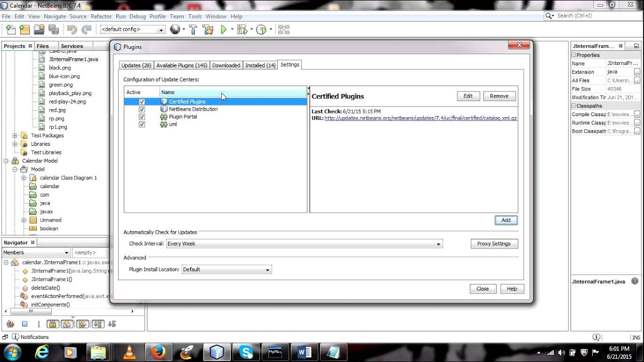This screenshot has height=362, width=644.
Task: Expand the Test Packages tree node
Action: [15, 136]
